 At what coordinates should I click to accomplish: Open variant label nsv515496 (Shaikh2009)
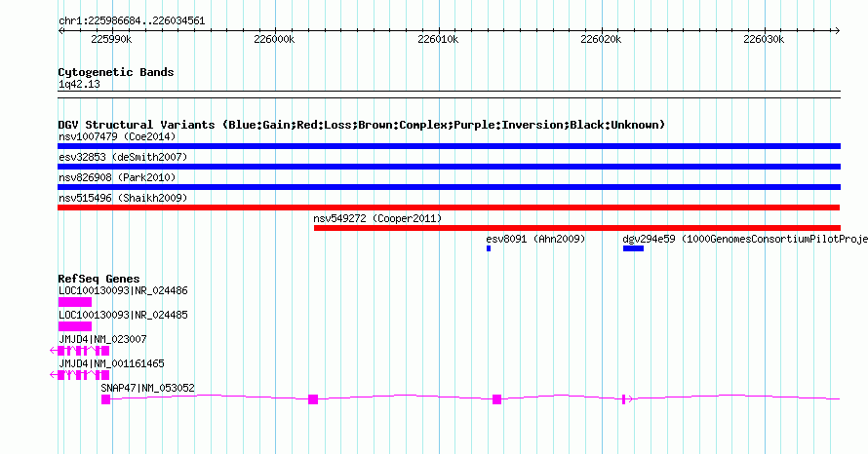pyautogui.click(x=123, y=198)
